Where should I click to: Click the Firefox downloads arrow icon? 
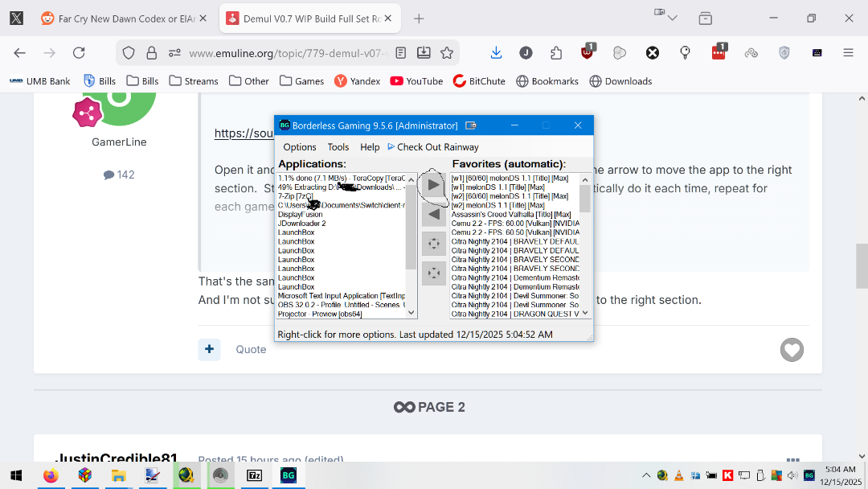point(496,52)
